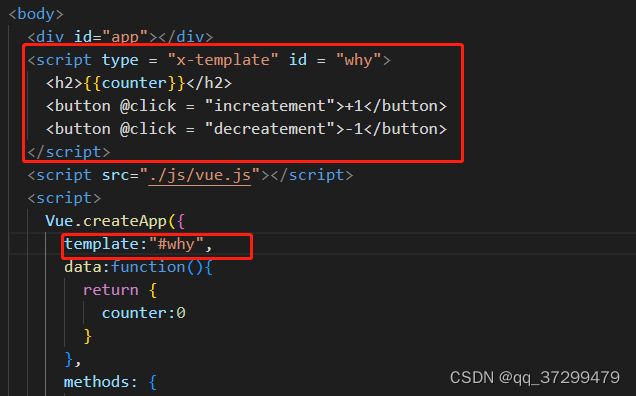
Task: Click the methods: { line
Action: pyautogui.click(x=110, y=382)
